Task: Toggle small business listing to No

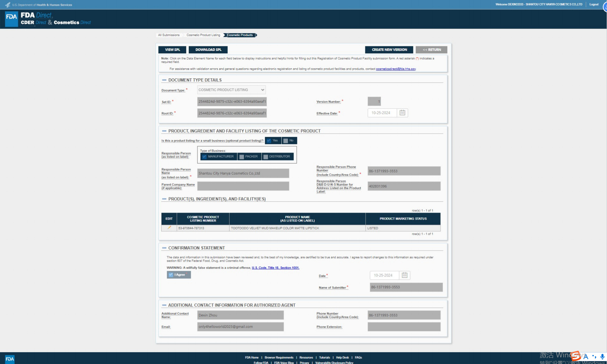Action: 289,141
